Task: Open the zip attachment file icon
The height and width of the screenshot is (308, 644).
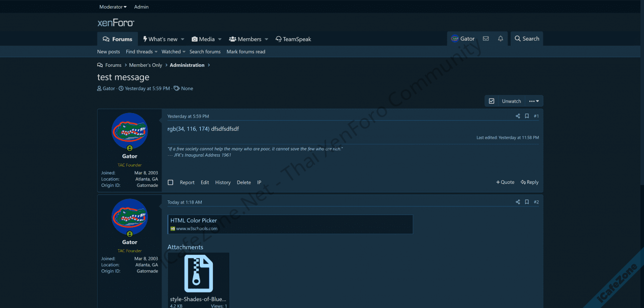Action: click(x=198, y=274)
